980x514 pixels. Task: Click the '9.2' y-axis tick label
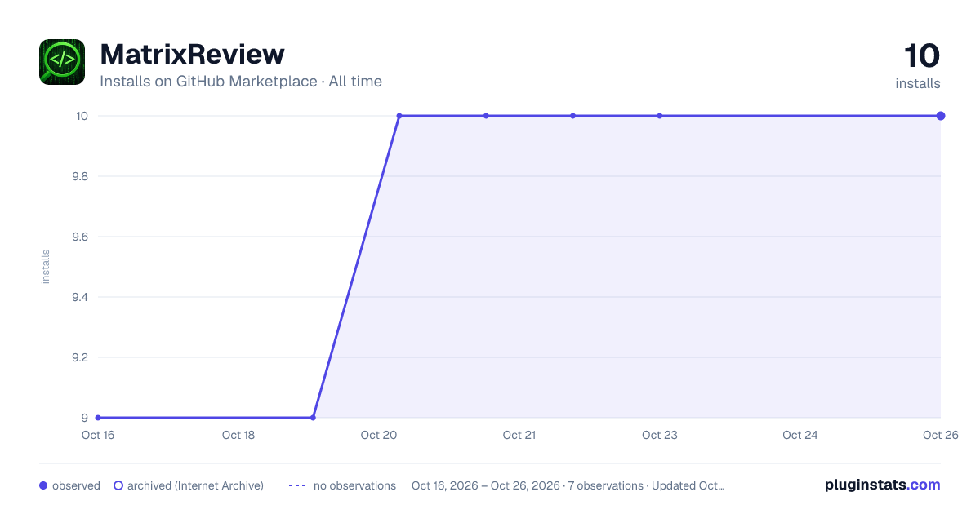tap(80, 357)
